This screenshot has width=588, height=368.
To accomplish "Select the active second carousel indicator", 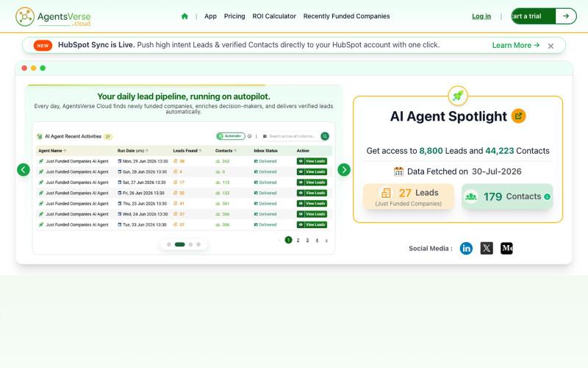I will [179, 244].
